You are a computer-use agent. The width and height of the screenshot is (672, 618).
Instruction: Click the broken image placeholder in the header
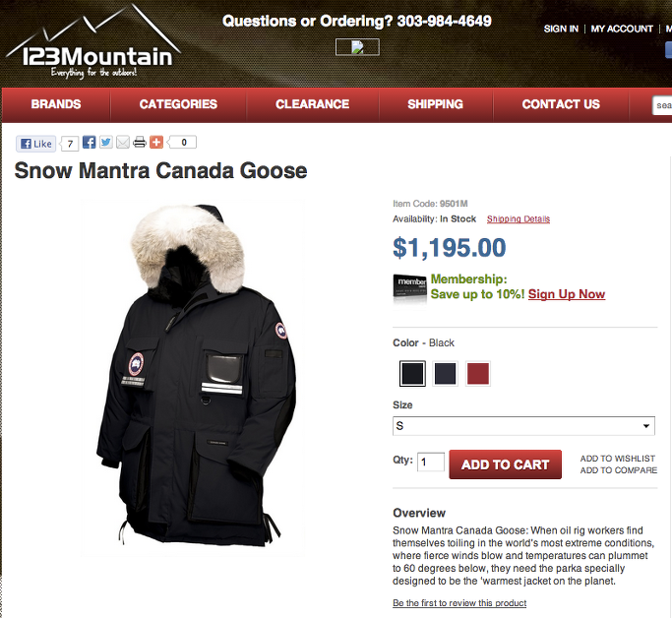tap(357, 47)
